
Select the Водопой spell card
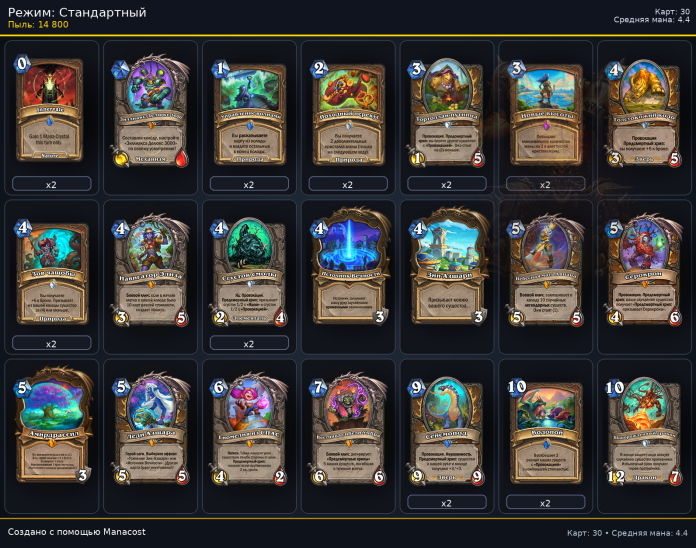coord(546,431)
